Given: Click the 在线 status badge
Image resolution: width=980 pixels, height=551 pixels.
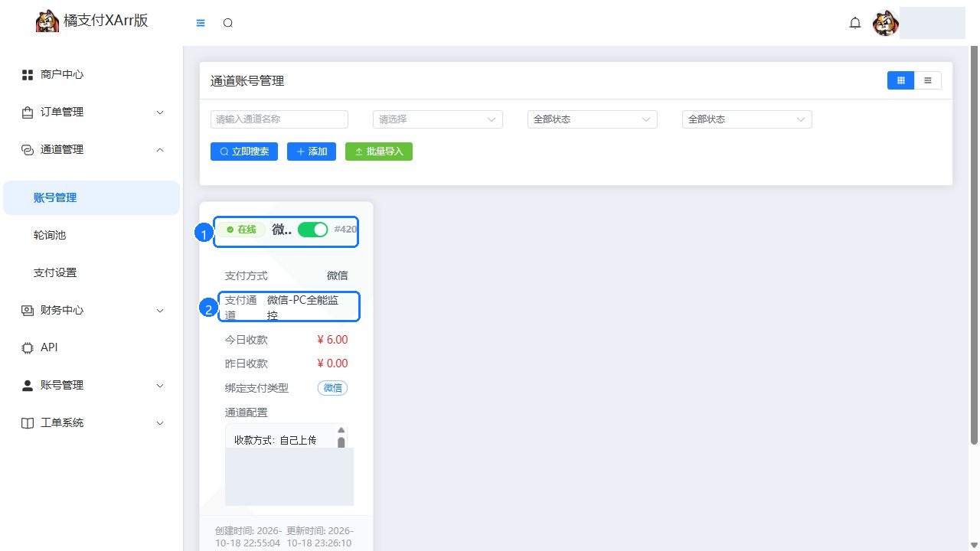Looking at the screenshot, I should tap(241, 230).
